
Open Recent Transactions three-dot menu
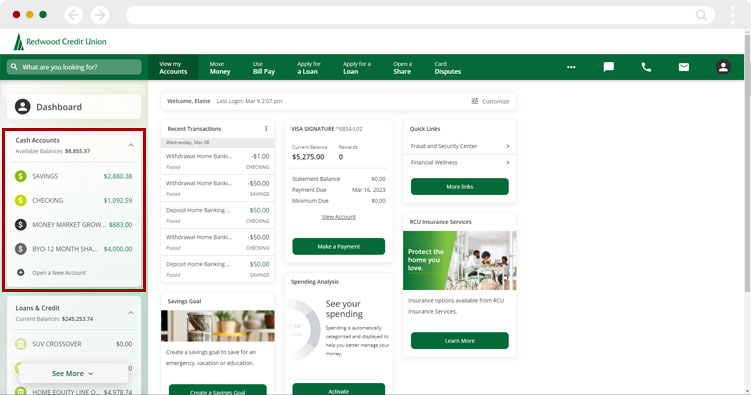tap(266, 128)
